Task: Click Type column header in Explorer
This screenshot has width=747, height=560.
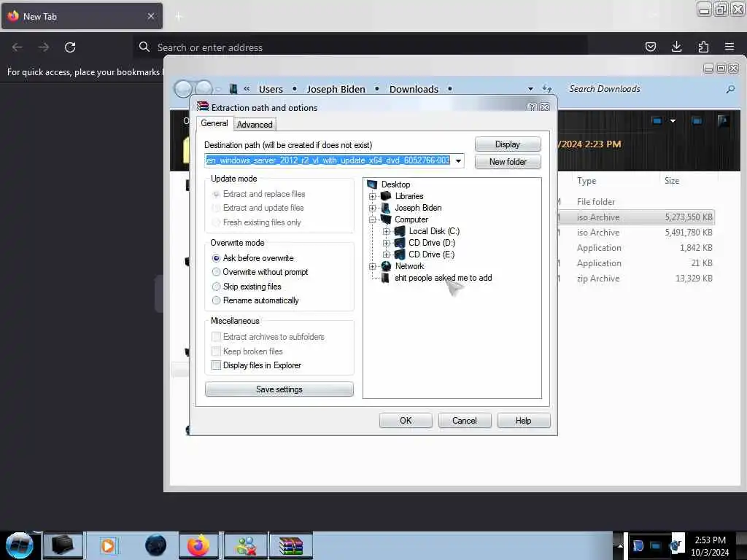Action: (587, 181)
